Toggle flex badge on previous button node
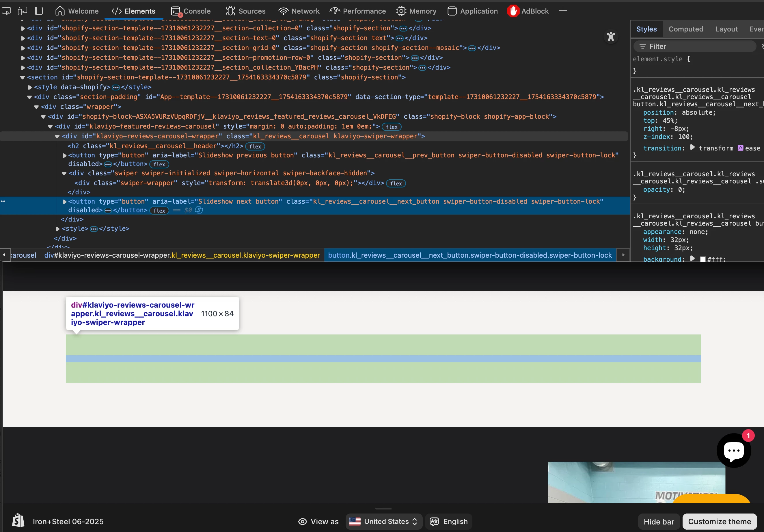764x532 pixels. point(159,164)
